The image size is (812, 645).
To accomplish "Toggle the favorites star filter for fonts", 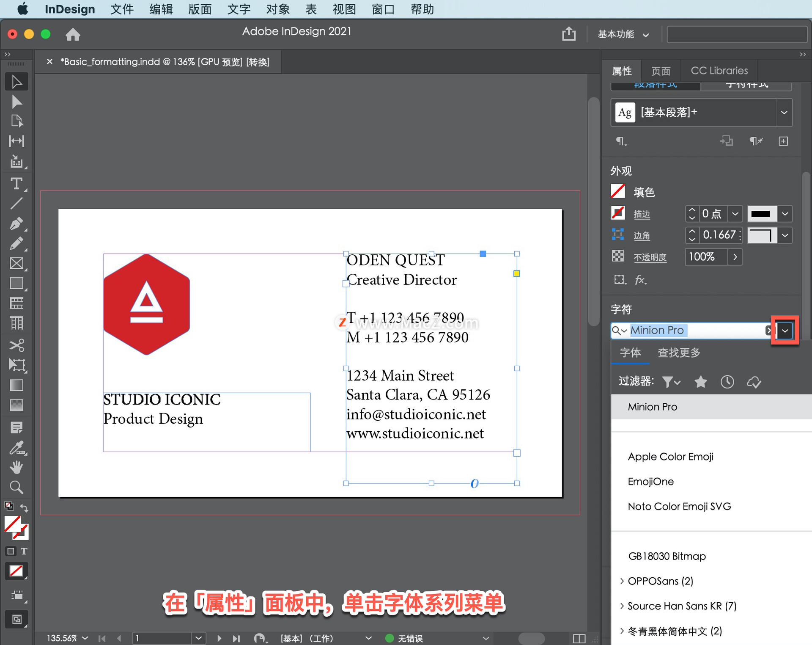I will coord(700,382).
